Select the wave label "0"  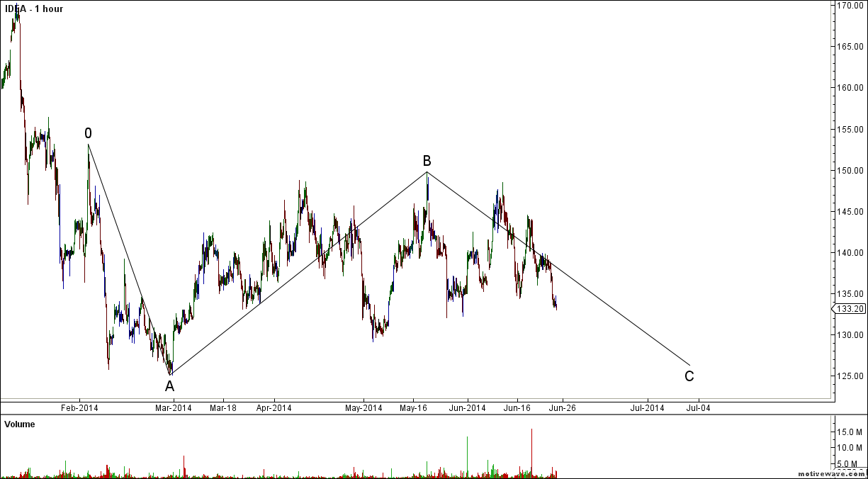pyautogui.click(x=88, y=133)
